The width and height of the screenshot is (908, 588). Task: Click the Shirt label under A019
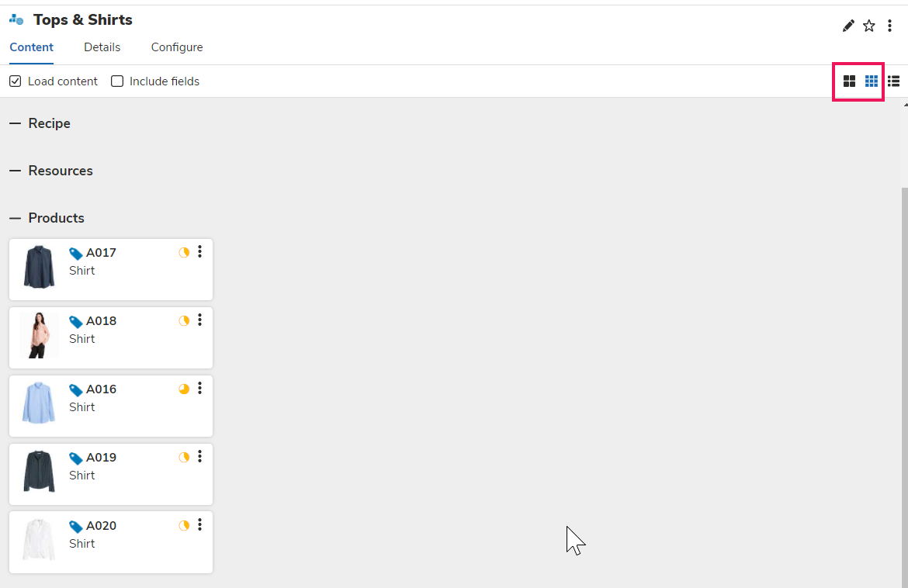click(x=81, y=476)
